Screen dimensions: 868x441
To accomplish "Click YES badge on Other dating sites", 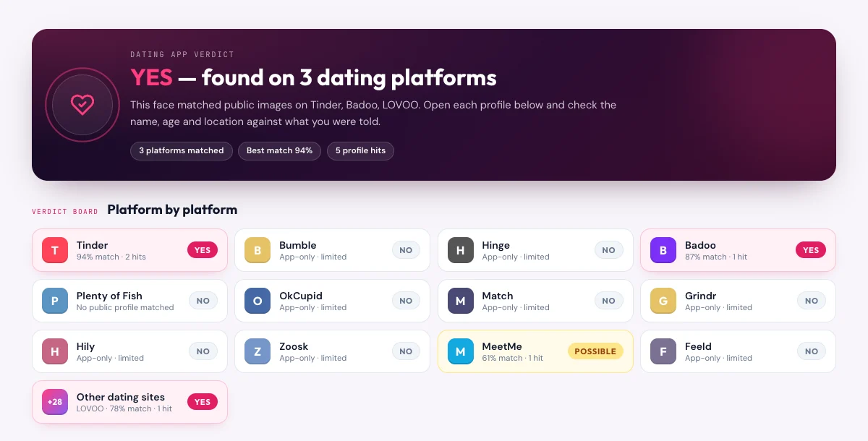I will 203,402.
